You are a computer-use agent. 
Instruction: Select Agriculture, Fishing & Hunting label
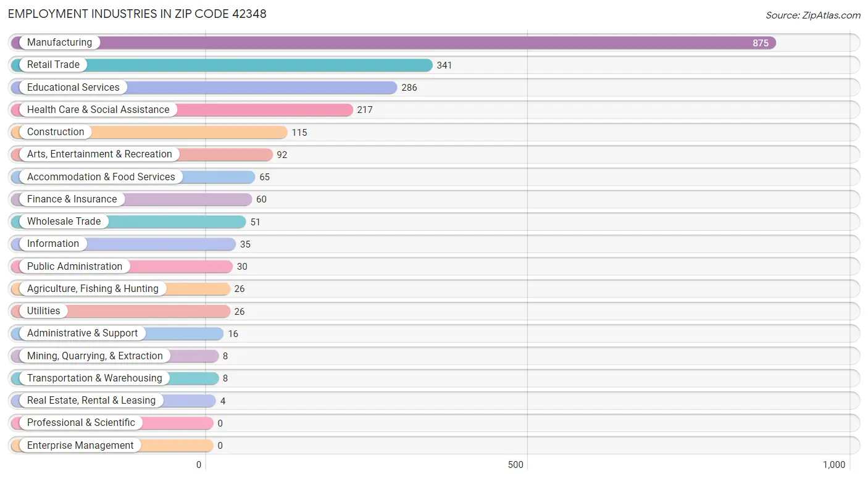pos(93,288)
